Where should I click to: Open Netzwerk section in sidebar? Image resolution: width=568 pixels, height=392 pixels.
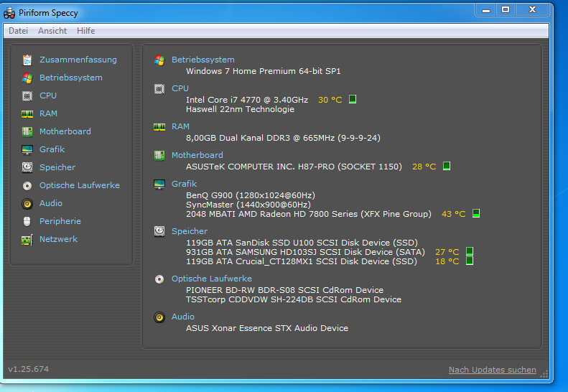coord(58,239)
